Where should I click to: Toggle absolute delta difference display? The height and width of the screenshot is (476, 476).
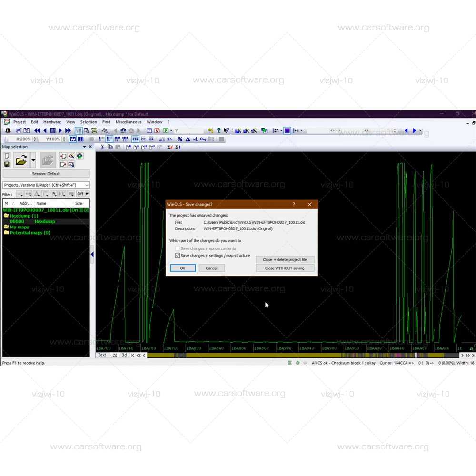pos(188,139)
